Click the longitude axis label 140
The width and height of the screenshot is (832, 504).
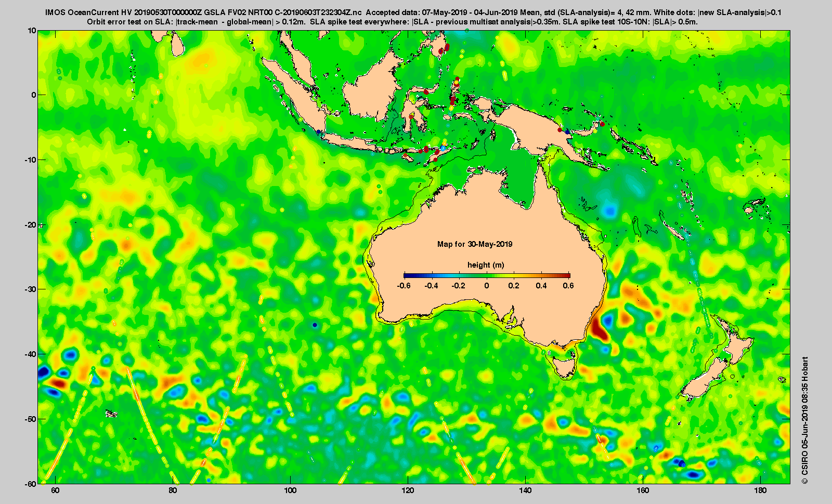click(x=525, y=491)
